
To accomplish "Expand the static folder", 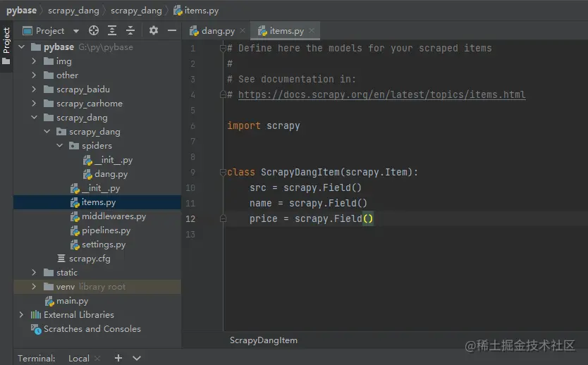I will pos(34,273).
